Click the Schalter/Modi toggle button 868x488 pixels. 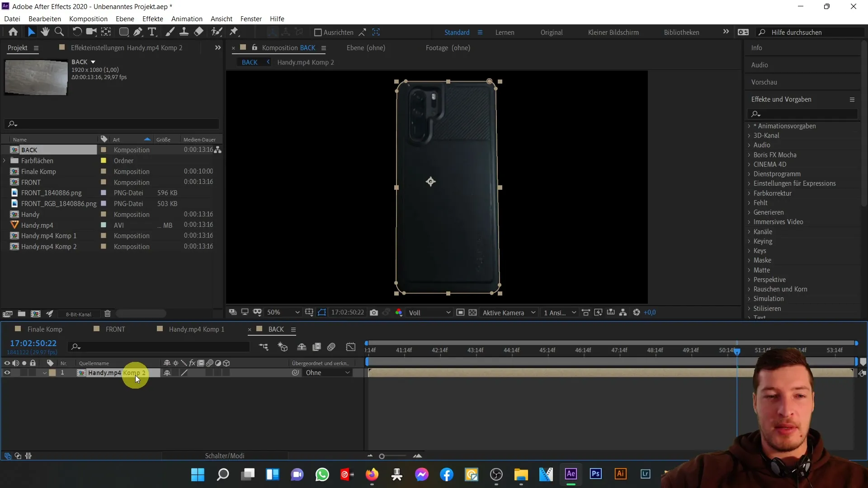click(x=225, y=456)
